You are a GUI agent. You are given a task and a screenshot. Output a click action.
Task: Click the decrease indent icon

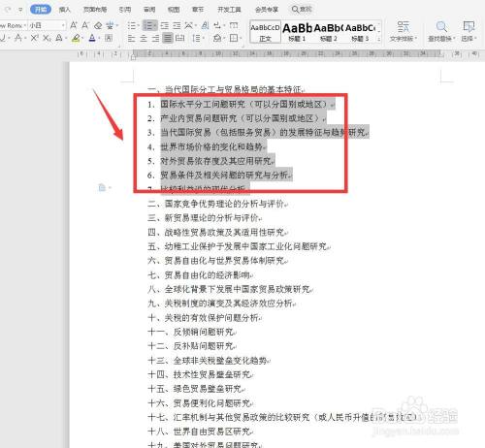(165, 25)
